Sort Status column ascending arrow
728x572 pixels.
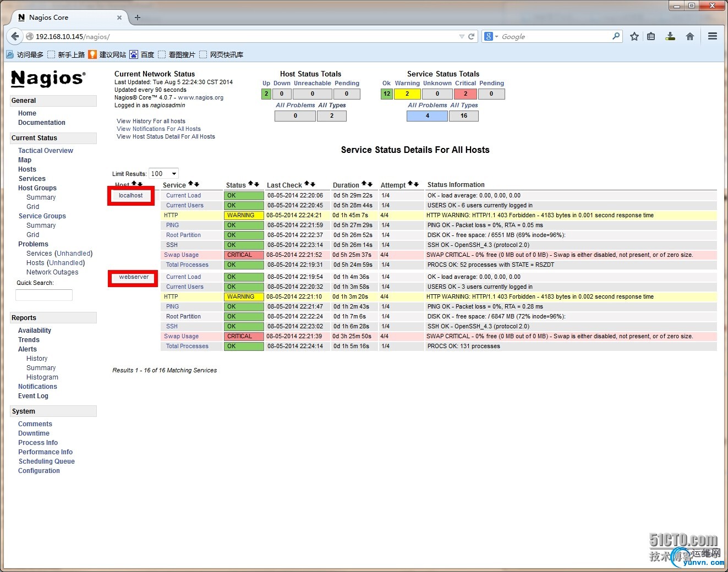250,184
